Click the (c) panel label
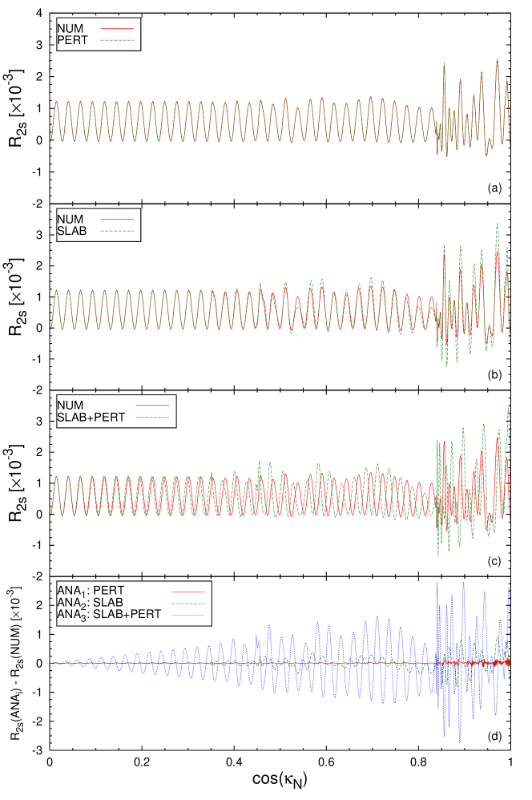The height and width of the screenshot is (800, 532). [x=494, y=562]
